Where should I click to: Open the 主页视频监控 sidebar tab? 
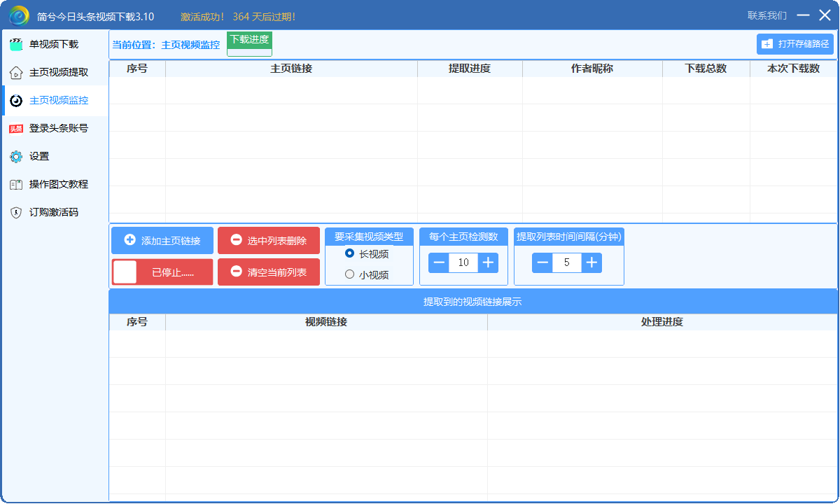click(58, 101)
